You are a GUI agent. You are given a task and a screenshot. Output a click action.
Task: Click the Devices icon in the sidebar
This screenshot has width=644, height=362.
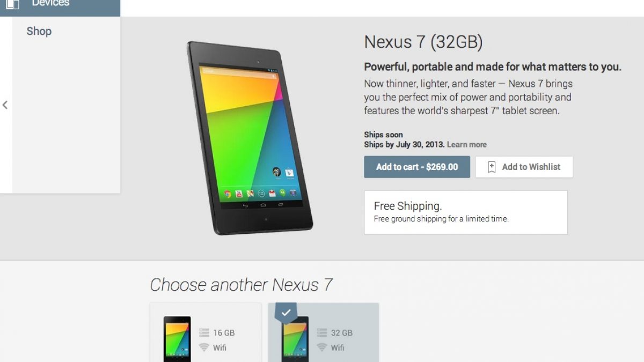click(13, 4)
